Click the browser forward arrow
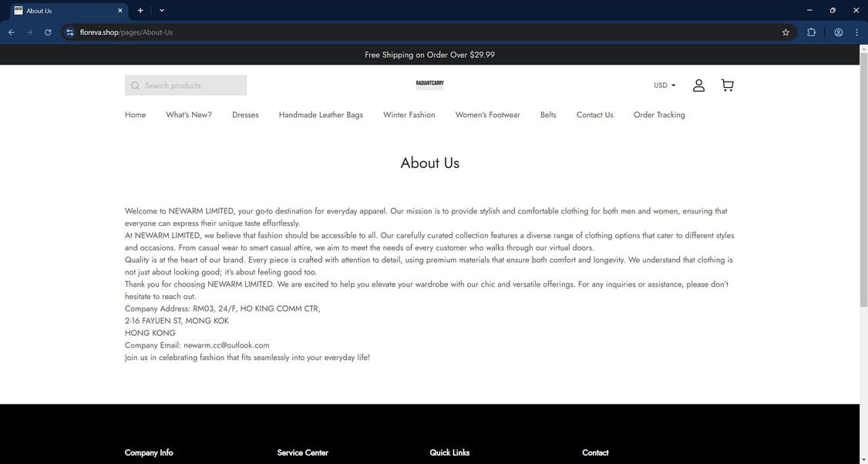This screenshot has width=868, height=464. click(30, 32)
